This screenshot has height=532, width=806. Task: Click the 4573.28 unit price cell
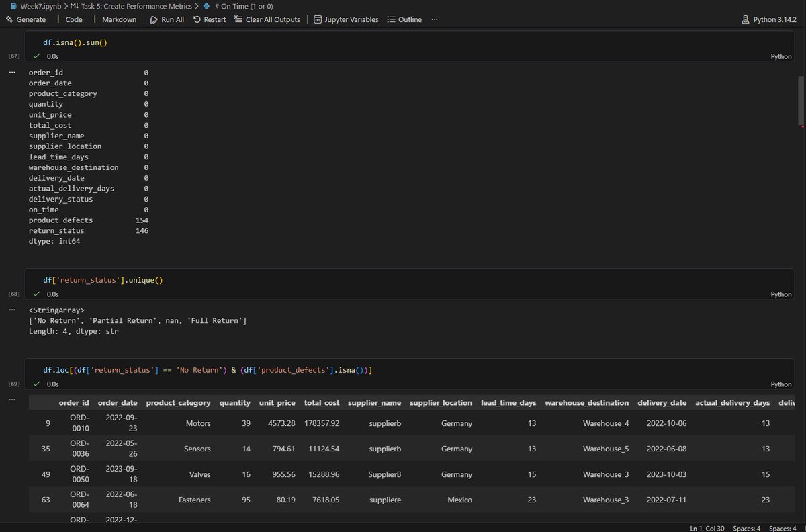click(281, 423)
